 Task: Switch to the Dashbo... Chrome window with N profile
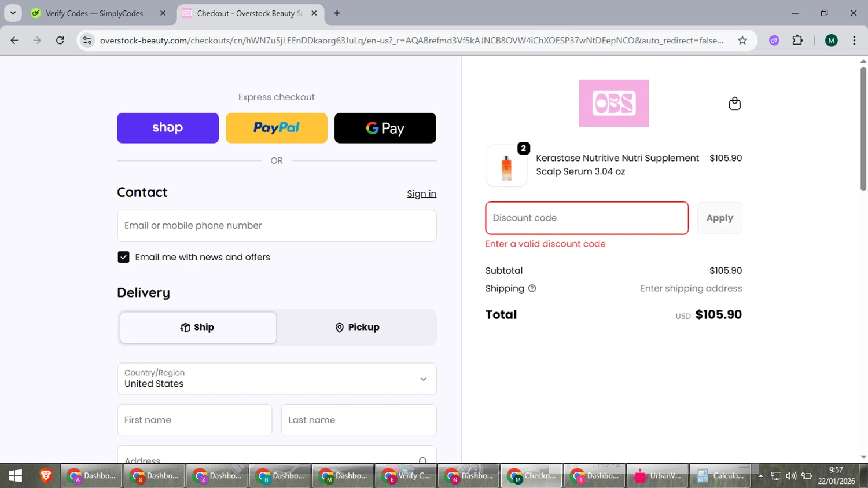pos(469,476)
